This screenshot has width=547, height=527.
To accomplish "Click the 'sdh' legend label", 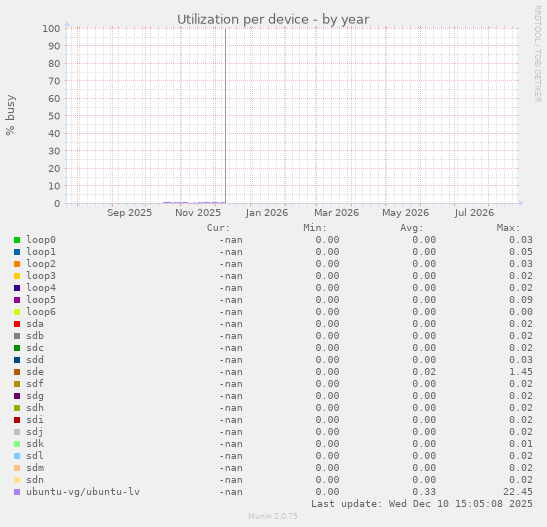I will pyautogui.click(x=35, y=408).
